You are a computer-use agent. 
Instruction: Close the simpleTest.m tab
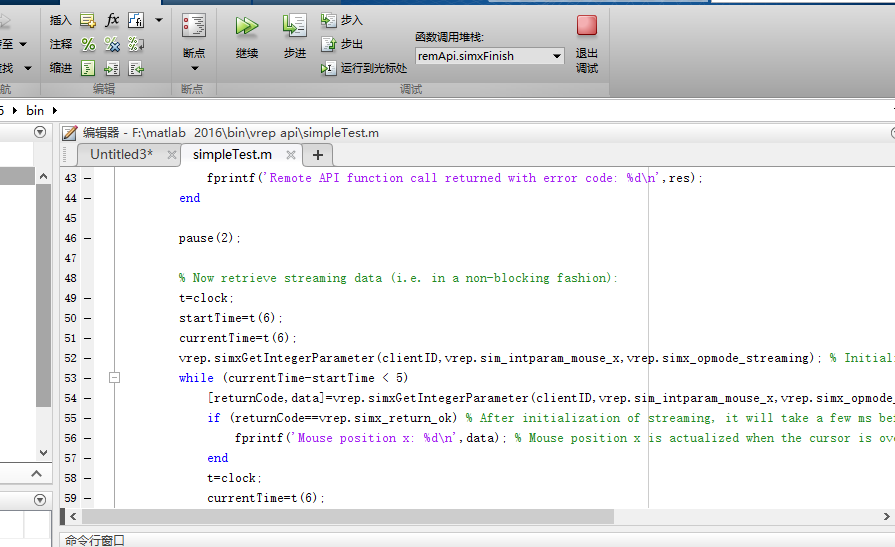pos(291,155)
